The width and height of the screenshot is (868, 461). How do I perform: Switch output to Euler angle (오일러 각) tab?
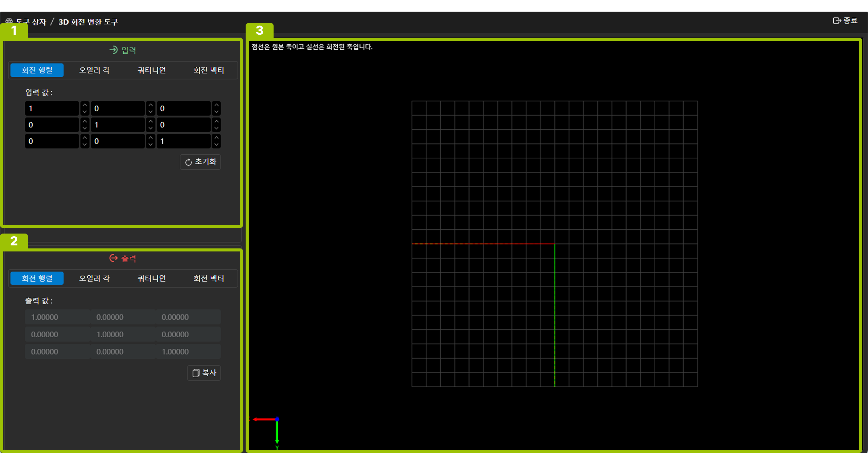tap(94, 278)
